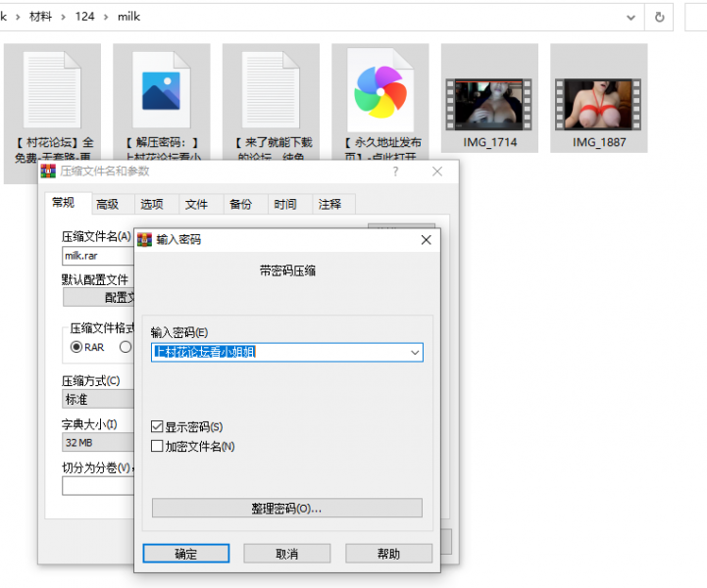Select the IMG_1887 video file
The image size is (707, 588).
[598, 98]
